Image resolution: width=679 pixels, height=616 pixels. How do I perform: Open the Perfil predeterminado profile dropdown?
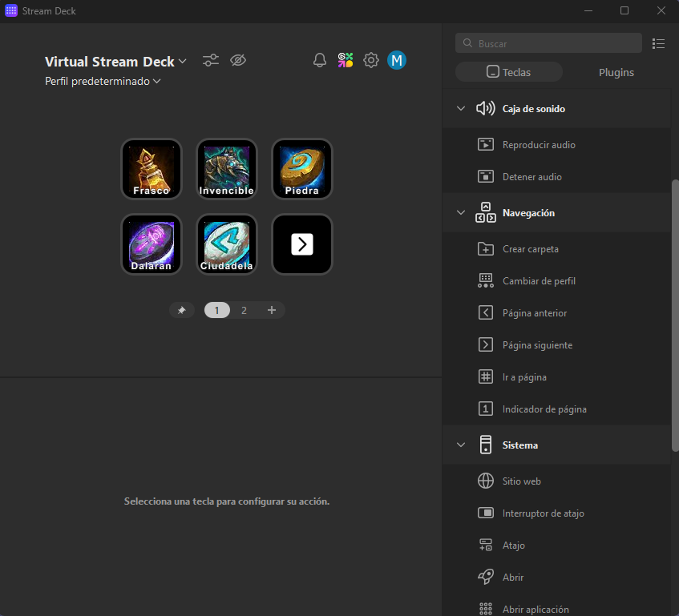(103, 82)
